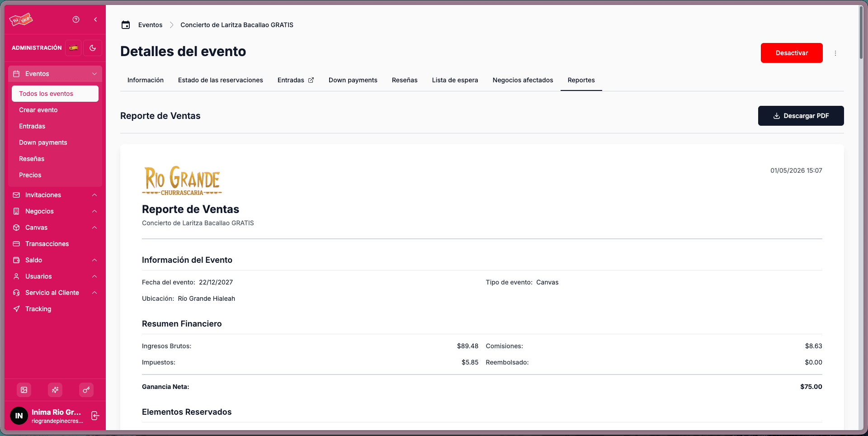The height and width of the screenshot is (436, 868).
Task: Switch to the Información tab
Action: coord(146,80)
